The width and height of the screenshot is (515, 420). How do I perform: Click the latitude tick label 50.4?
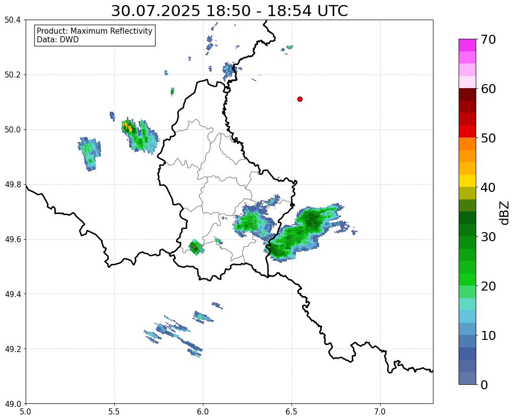click(x=13, y=20)
